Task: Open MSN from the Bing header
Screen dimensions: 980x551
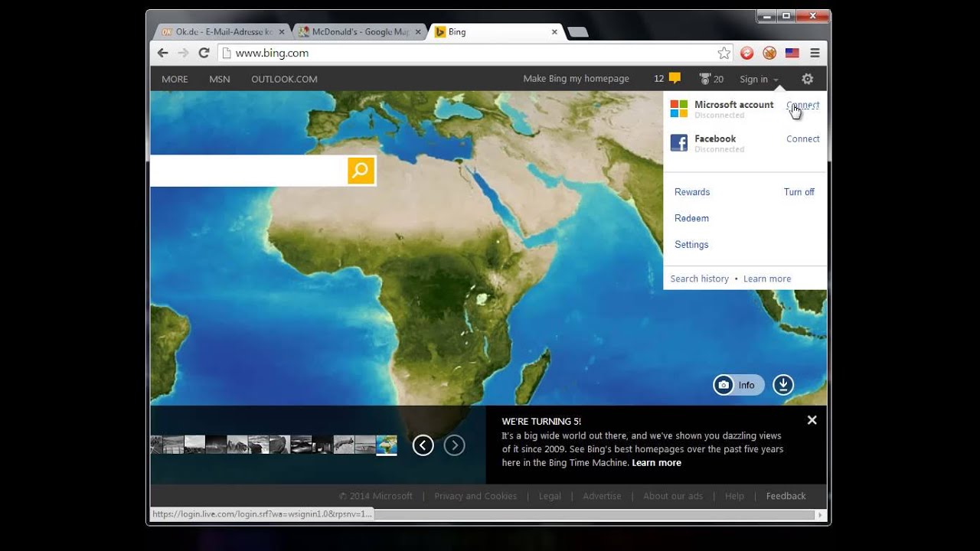Action: [220, 79]
